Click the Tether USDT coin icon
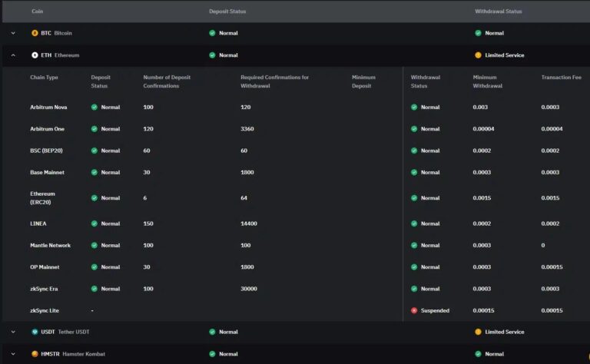The height and width of the screenshot is (364, 590). 35,332
